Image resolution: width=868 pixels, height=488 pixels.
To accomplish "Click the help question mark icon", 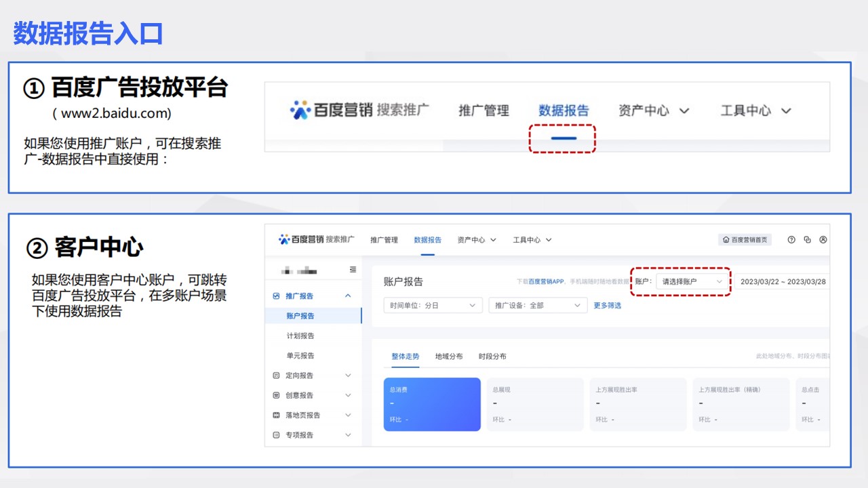I will (x=791, y=240).
